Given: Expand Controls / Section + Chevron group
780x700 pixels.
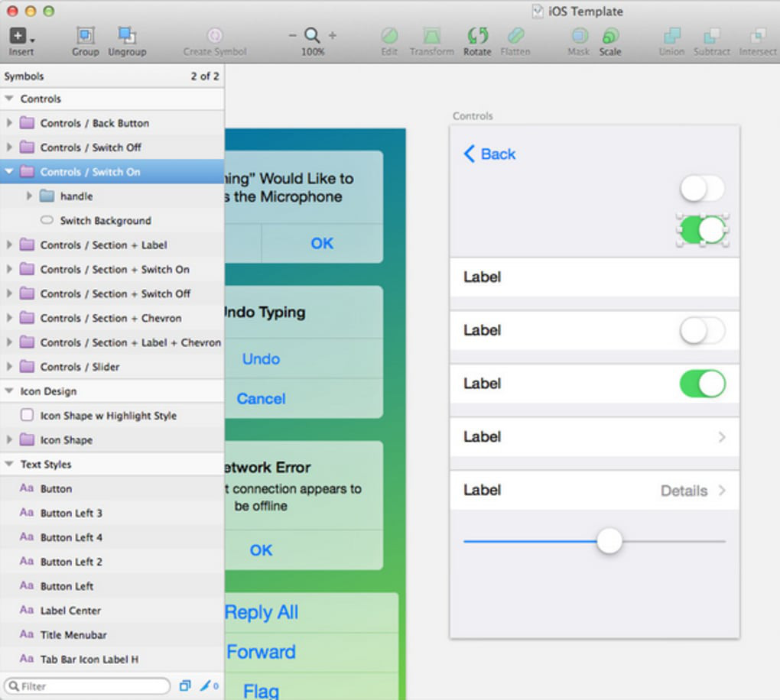Looking at the screenshot, I should [x=9, y=318].
